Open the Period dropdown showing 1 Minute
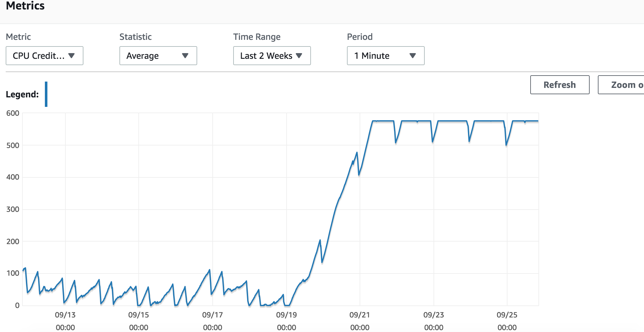Viewport: 644px width, 332px height. [385, 56]
